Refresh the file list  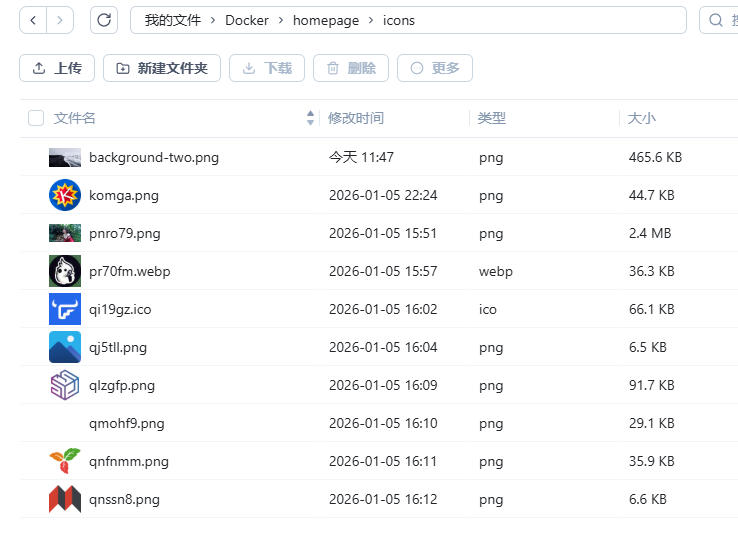coord(104,20)
